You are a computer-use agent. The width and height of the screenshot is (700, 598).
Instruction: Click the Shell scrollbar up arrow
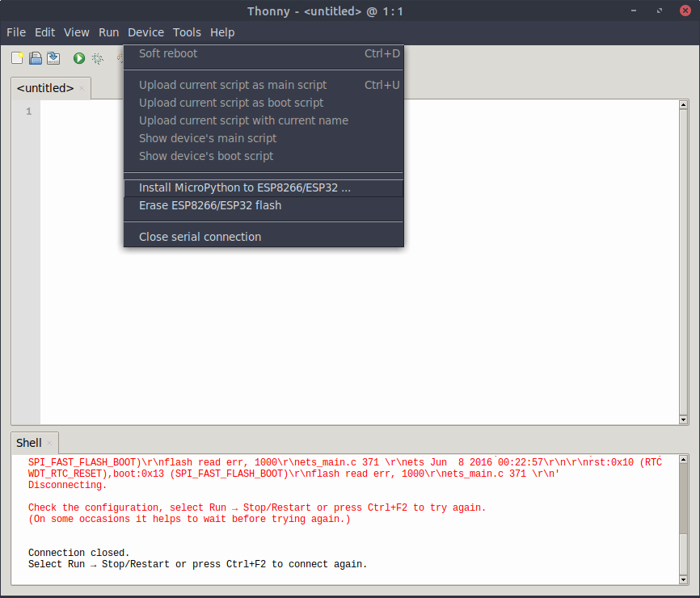[683, 459]
